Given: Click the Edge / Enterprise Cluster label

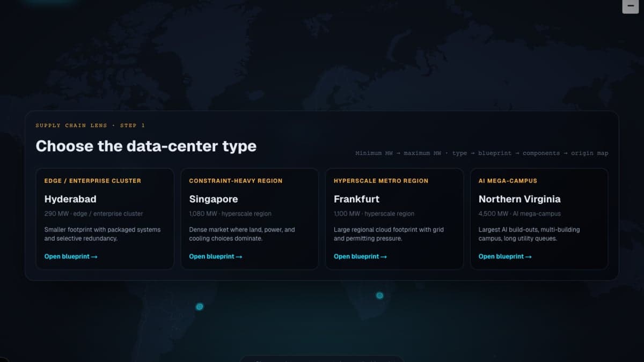Looking at the screenshot, I should [93, 181].
